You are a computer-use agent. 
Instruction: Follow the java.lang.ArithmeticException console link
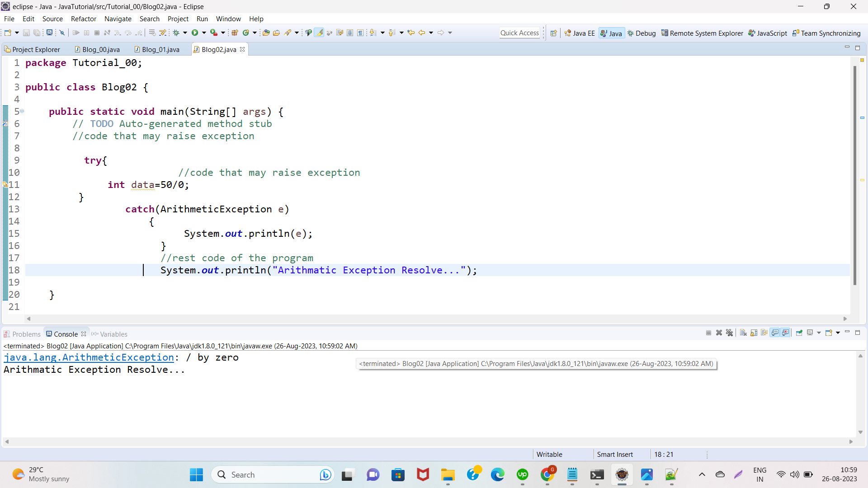[88, 357]
